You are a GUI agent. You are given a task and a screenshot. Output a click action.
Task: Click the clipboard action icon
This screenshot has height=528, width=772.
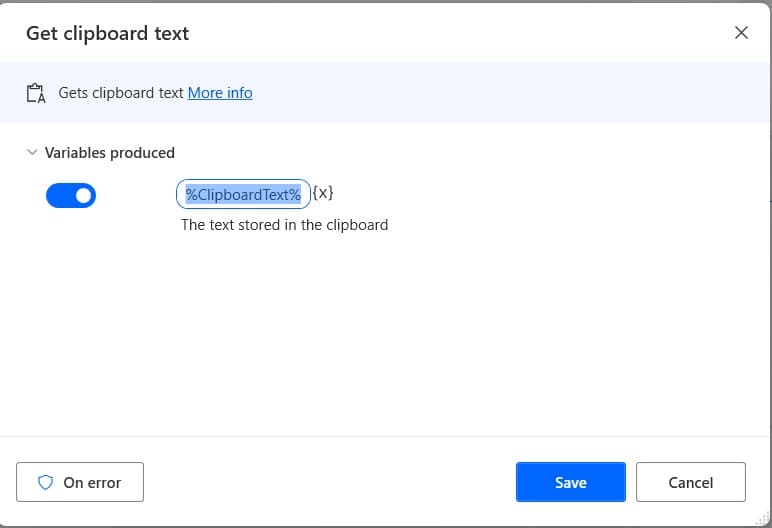(x=36, y=93)
